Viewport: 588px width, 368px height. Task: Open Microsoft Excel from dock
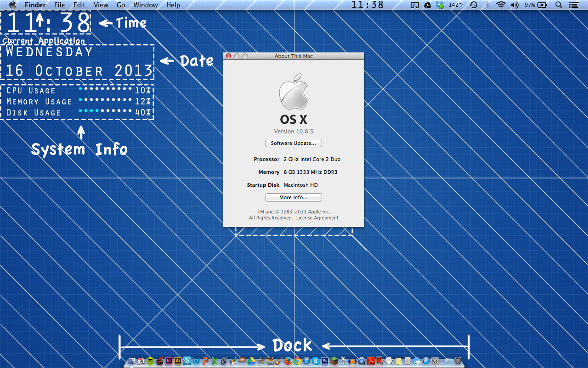tap(215, 361)
